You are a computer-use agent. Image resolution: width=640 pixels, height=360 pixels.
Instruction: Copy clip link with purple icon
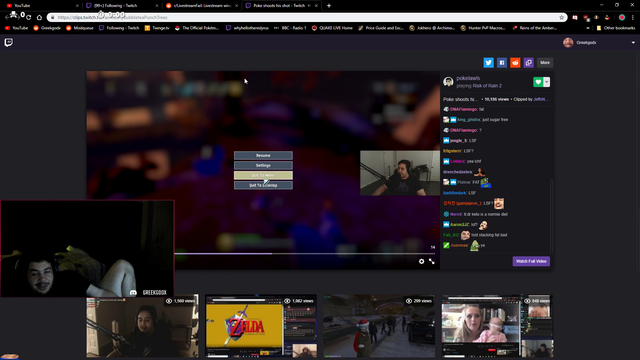click(529, 62)
